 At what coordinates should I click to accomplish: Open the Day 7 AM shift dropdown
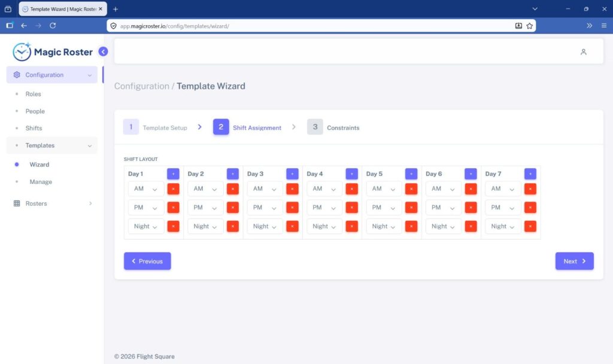click(x=503, y=189)
